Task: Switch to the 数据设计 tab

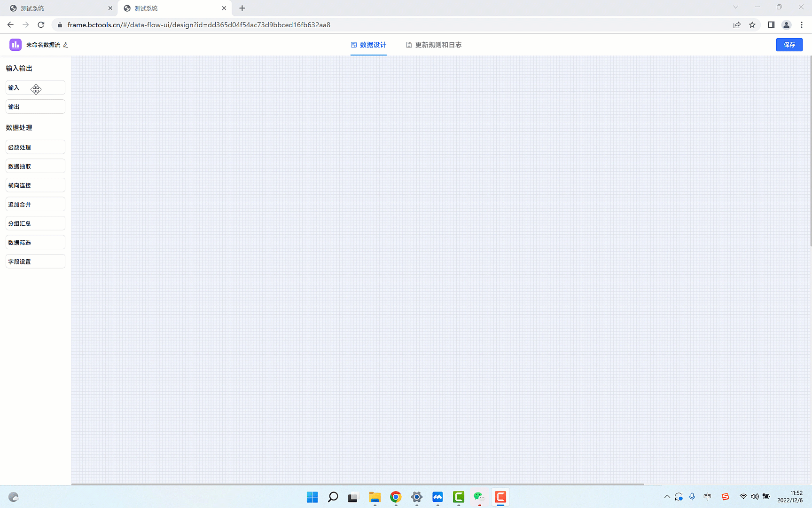Action: (x=368, y=45)
